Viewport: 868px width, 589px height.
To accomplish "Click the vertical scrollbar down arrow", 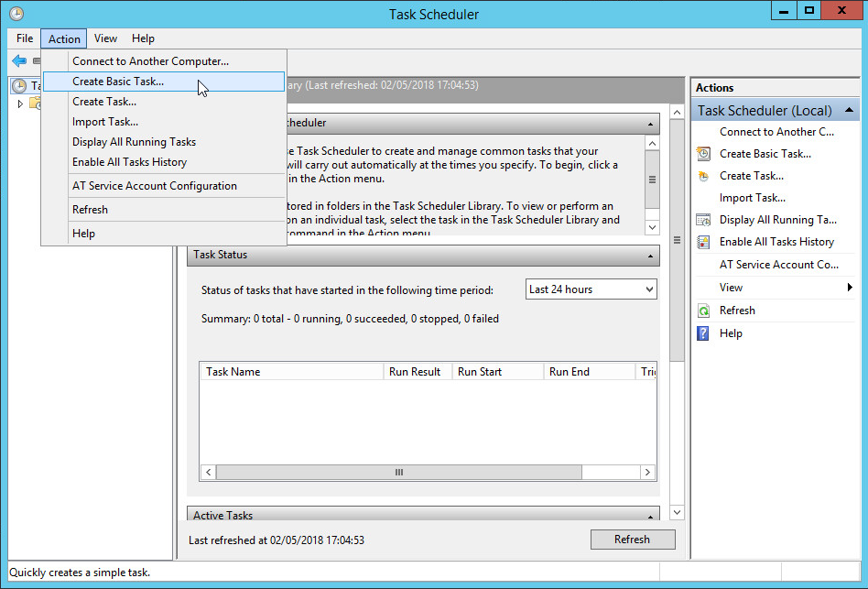I will click(x=677, y=512).
